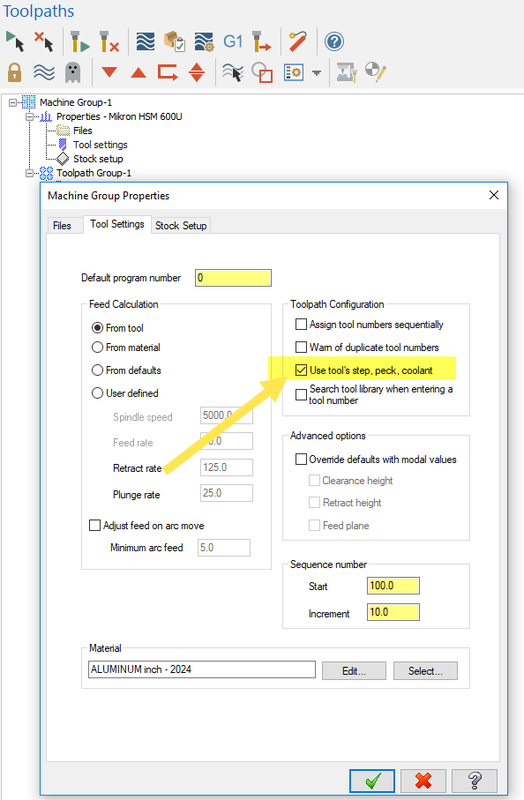Click scroll insert arrow into view icon
Image resolution: width=524 pixels, height=800 pixels.
coord(197,72)
